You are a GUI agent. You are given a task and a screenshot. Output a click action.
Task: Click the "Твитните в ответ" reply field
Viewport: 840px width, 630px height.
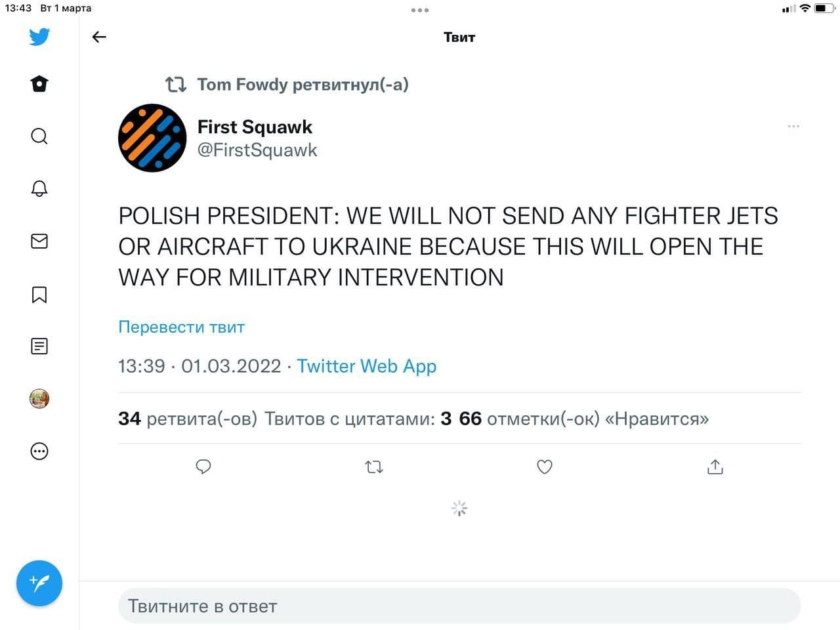(459, 606)
